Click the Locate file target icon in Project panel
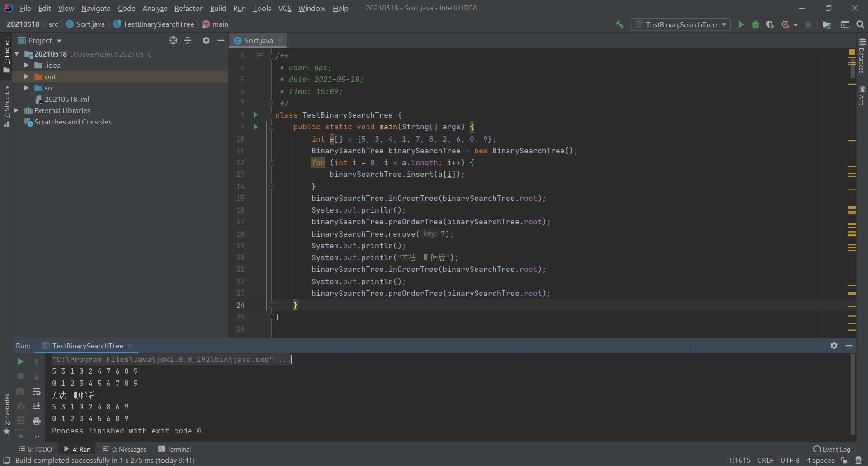 pyautogui.click(x=173, y=40)
